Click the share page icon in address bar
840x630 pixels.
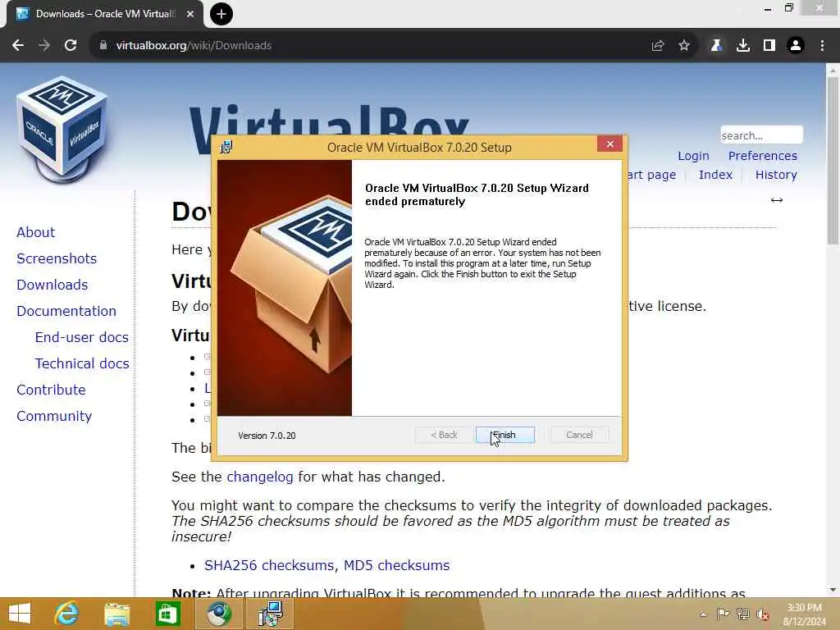[658, 46]
